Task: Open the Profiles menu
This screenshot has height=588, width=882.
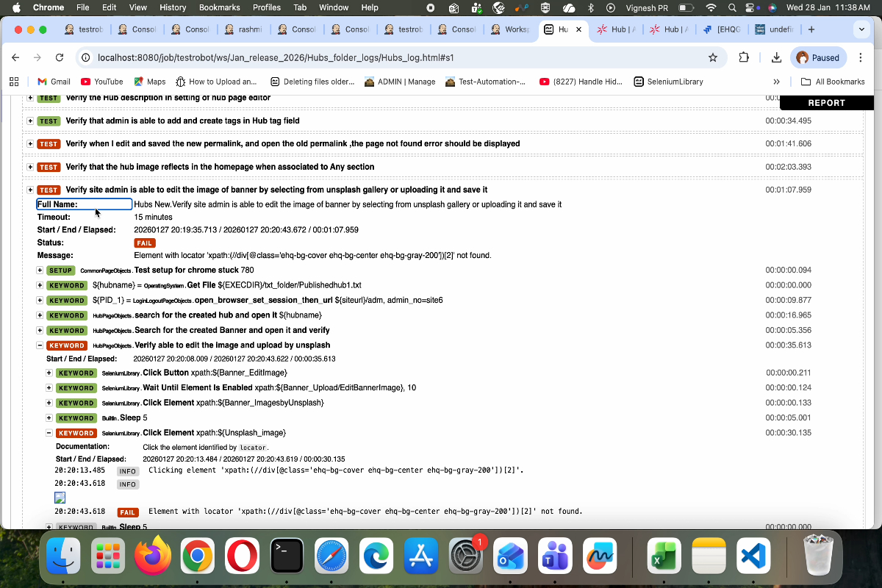Action: pos(267,7)
